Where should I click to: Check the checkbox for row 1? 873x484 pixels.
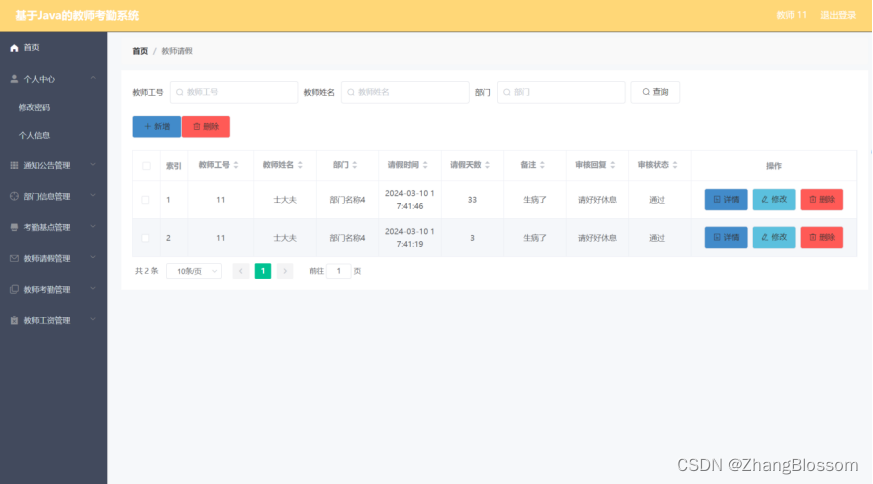tap(145, 200)
